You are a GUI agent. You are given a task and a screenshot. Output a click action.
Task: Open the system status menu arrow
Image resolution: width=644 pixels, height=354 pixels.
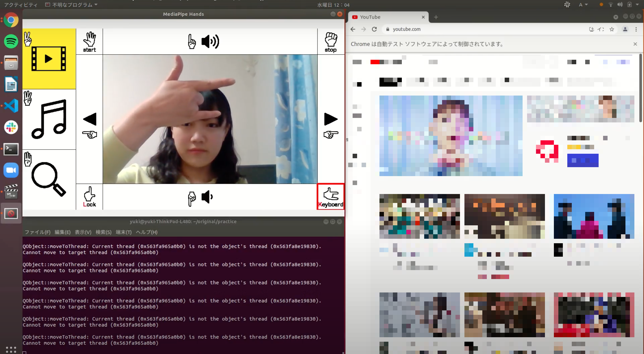[x=637, y=4]
